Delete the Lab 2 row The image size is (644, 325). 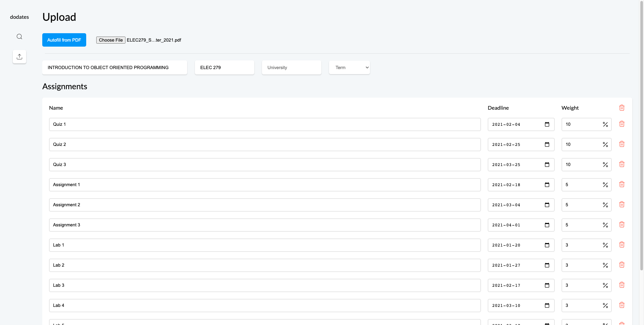(x=622, y=265)
